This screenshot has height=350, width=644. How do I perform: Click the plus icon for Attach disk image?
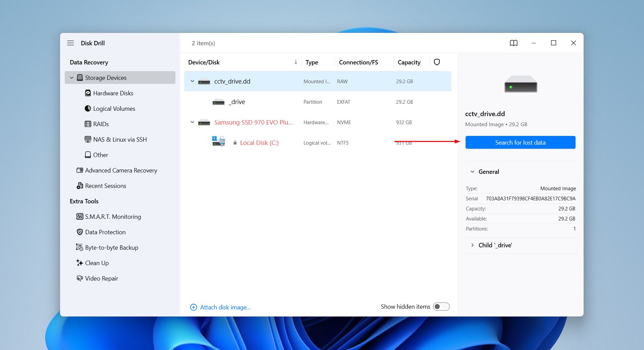194,307
